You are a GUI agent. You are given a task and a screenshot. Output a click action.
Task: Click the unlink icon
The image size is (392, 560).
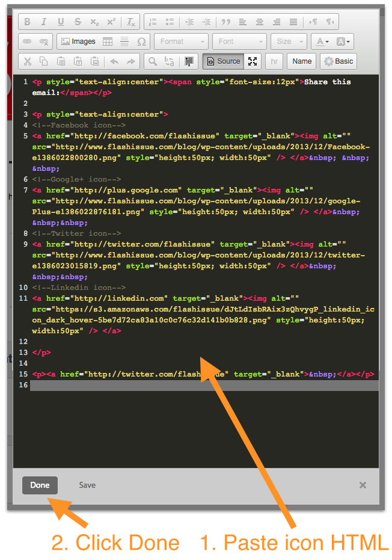44,42
